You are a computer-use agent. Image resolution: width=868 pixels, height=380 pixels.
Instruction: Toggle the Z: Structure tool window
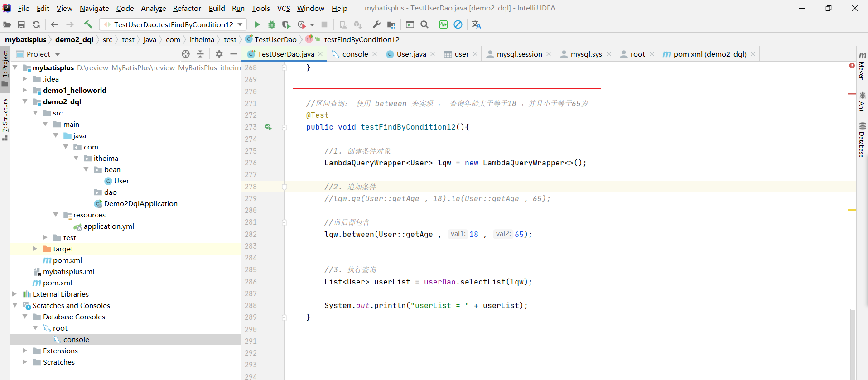tap(5, 119)
